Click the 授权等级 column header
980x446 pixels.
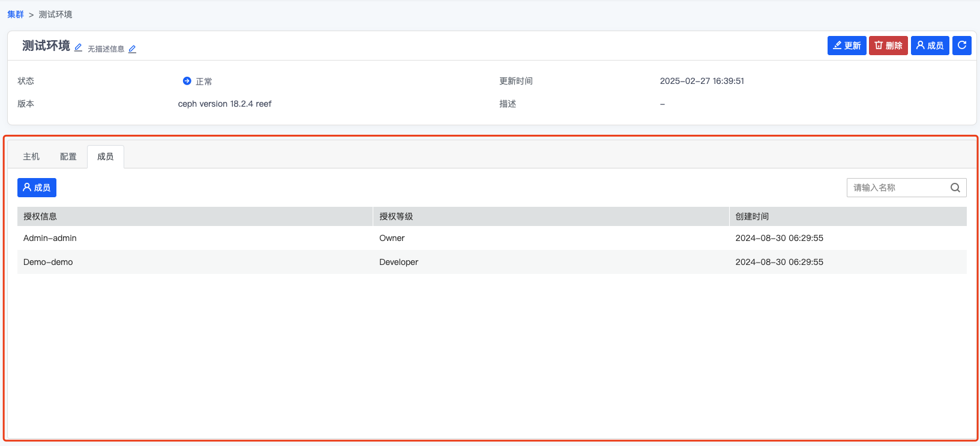[x=396, y=216]
